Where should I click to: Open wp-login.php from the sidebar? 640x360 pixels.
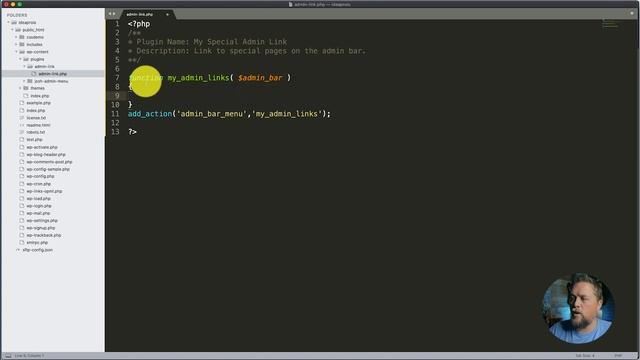tap(39, 206)
